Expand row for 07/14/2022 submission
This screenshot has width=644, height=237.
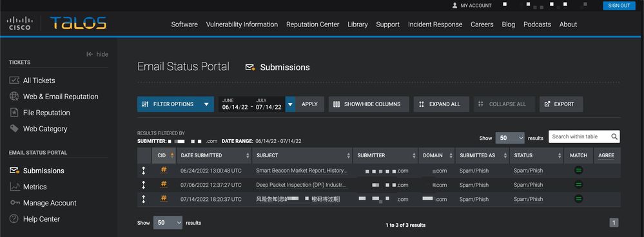coord(144,199)
